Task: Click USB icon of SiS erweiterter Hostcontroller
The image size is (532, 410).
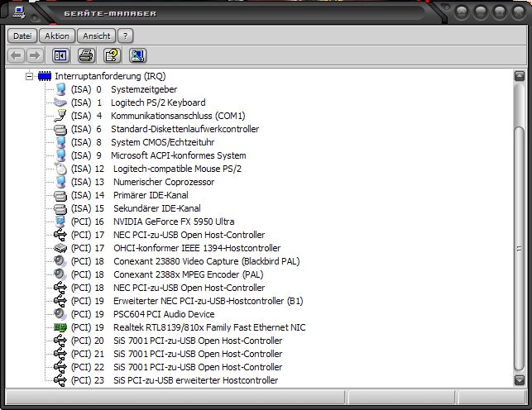Action: [x=60, y=380]
